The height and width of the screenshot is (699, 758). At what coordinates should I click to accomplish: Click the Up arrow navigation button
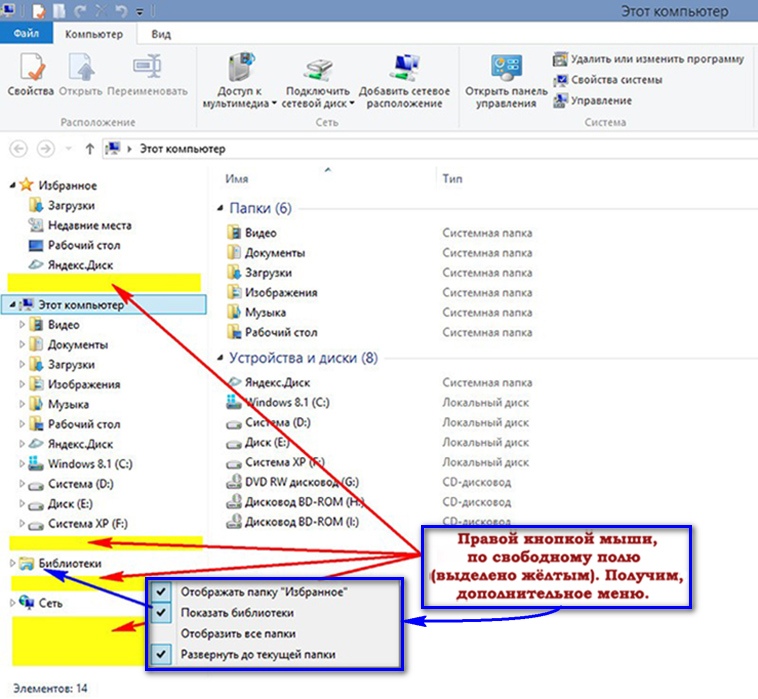pos(90,149)
